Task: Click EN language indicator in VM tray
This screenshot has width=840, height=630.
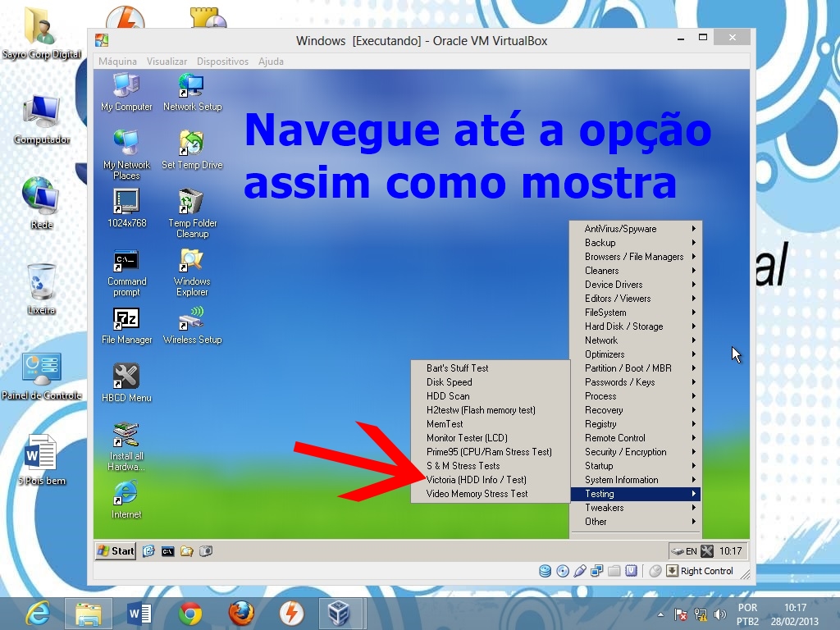Action: (691, 551)
